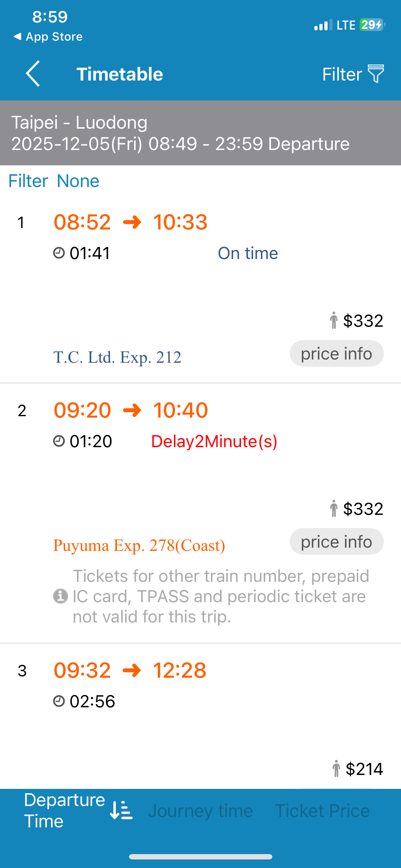
Task: Open Puyuma Exp. 278(Coast) train details
Action: [x=139, y=545]
